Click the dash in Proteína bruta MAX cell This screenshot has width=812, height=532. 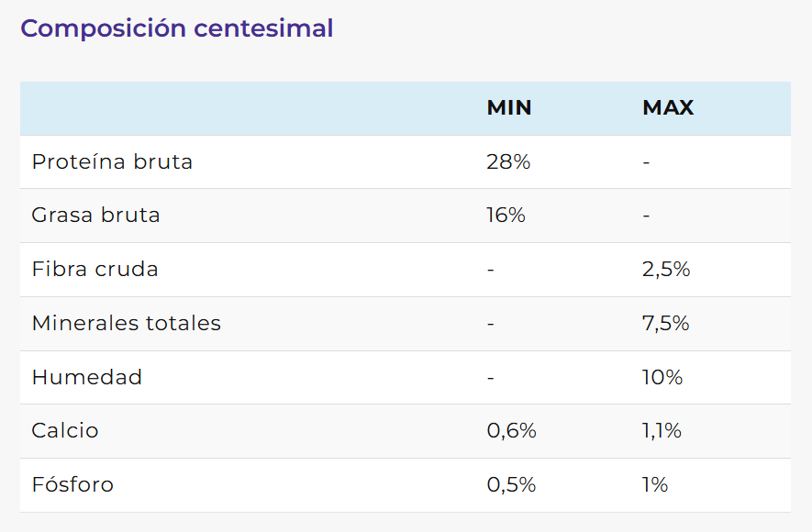(646, 162)
